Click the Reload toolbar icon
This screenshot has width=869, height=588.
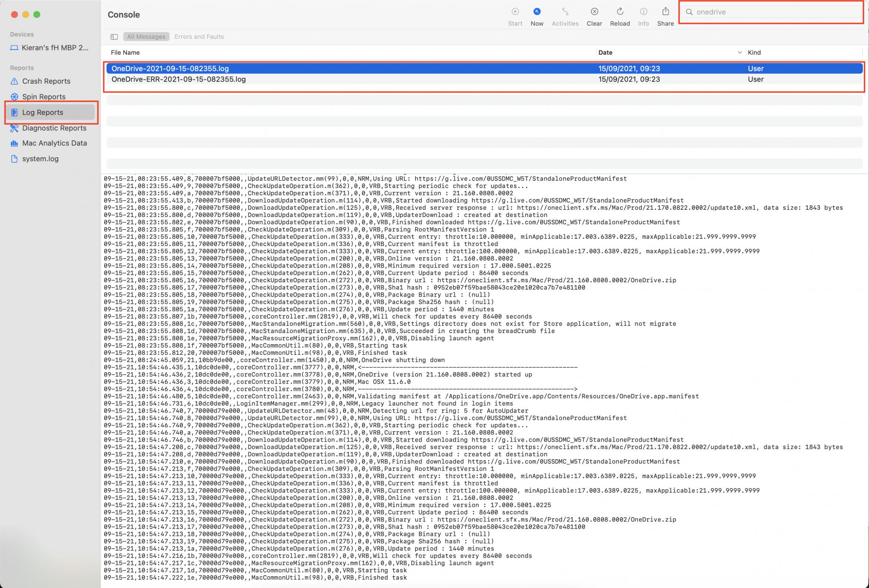pyautogui.click(x=620, y=12)
